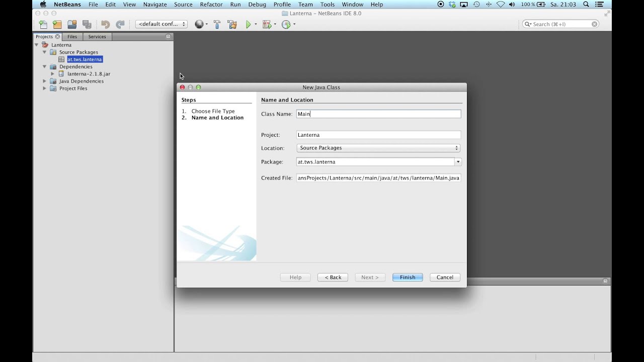Viewport: 644px width, 362px height.
Task: Expand the Java Dependencies node
Action: pos(44,81)
